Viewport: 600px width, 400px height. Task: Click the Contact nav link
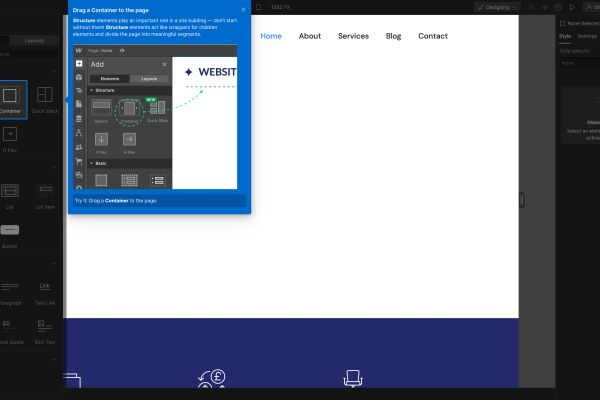coord(433,36)
